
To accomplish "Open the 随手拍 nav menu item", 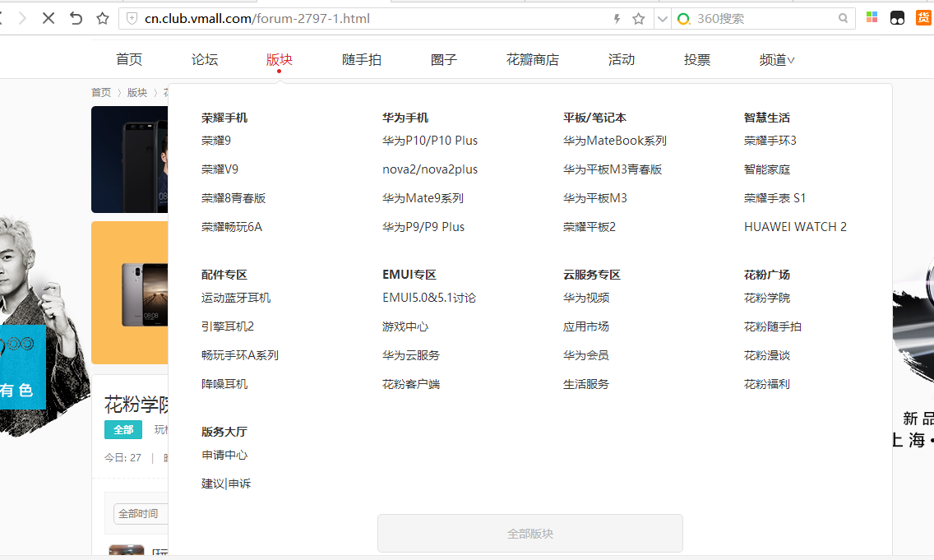I will click(362, 59).
